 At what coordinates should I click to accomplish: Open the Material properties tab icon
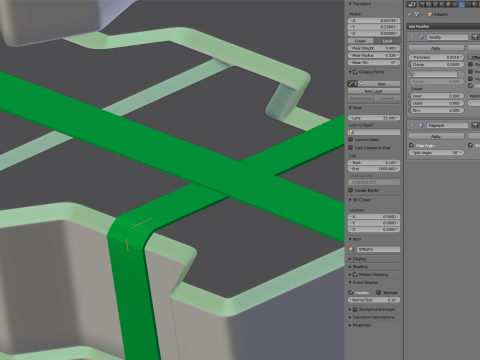[474, 4]
